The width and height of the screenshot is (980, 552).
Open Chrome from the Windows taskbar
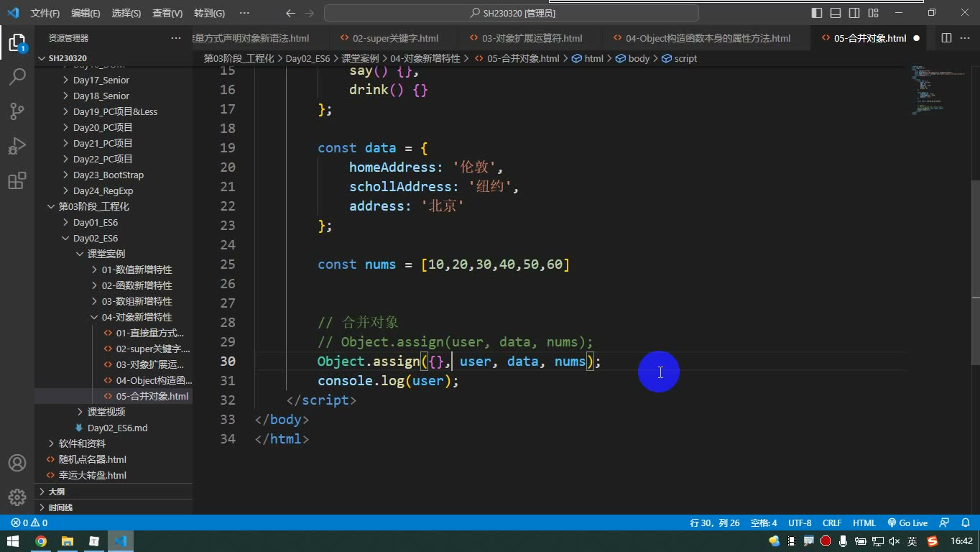pyautogui.click(x=41, y=541)
